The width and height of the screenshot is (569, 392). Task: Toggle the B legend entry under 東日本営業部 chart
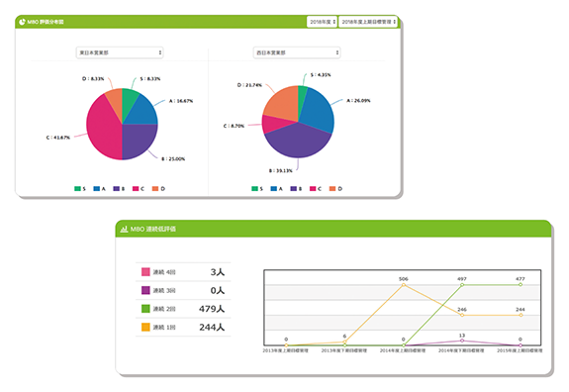click(119, 189)
